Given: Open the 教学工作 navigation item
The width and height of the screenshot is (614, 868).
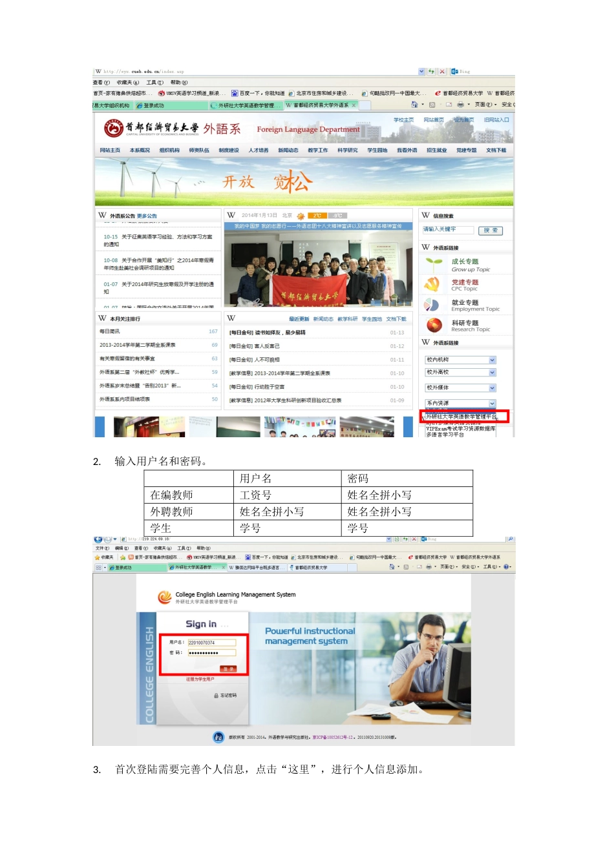Looking at the screenshot, I should tap(318, 150).
